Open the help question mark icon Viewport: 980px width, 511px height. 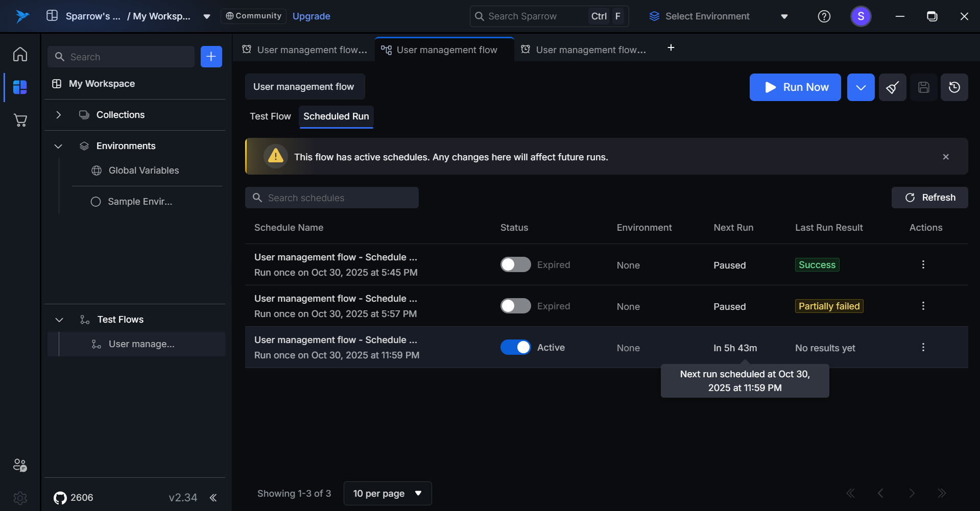[824, 16]
